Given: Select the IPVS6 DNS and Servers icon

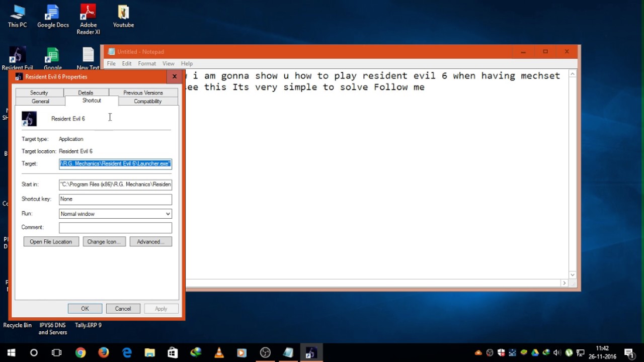Looking at the screenshot, I should pyautogui.click(x=53, y=329).
